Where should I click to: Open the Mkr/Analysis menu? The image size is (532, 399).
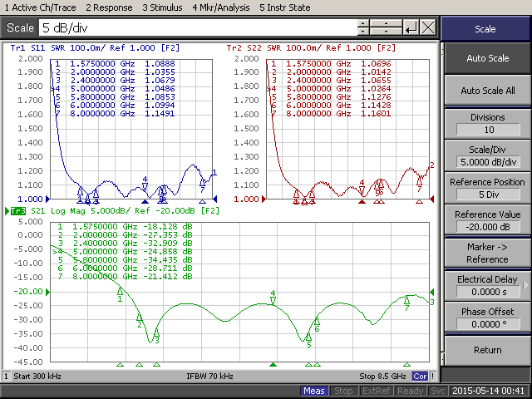click(x=221, y=7)
